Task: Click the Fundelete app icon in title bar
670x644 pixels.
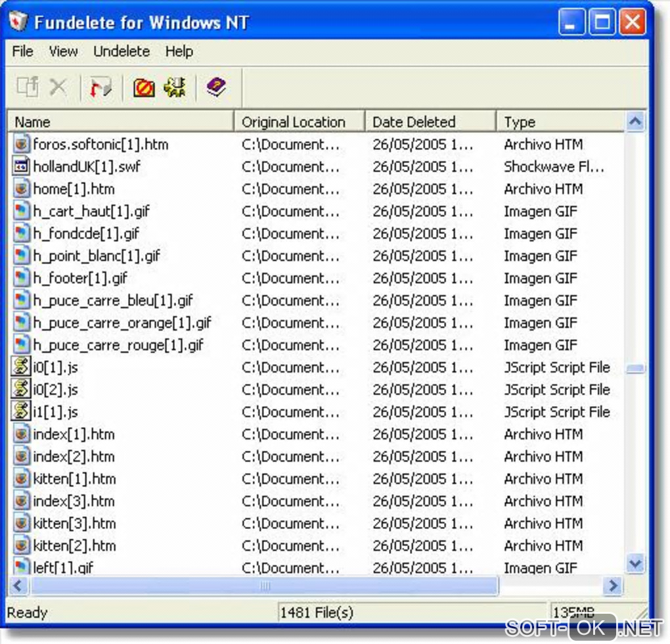Action: coord(18,22)
